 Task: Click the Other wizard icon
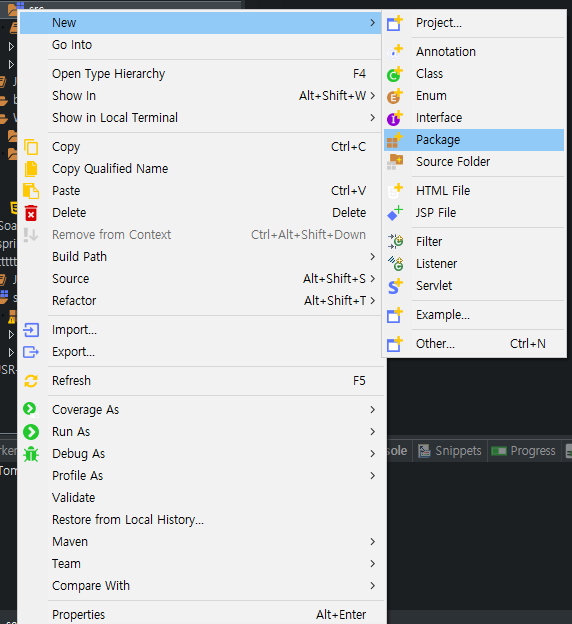pos(395,344)
